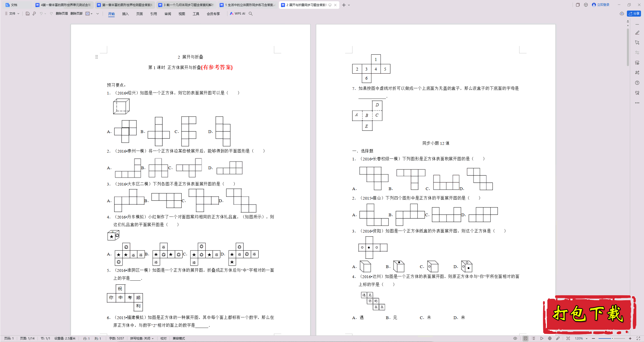This screenshot has width=644, height=342.
Task: Click 立即登录 to sign in
Action: tap(601, 5)
